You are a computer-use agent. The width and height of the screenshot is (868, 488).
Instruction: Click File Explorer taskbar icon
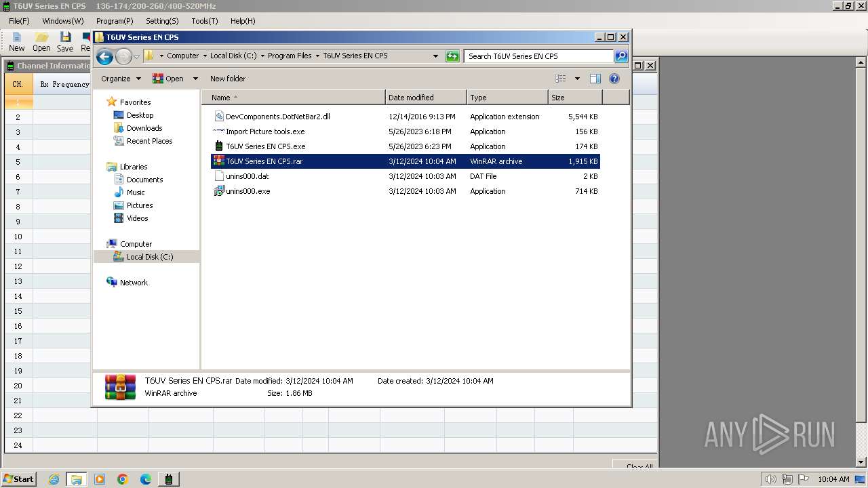tap(77, 479)
